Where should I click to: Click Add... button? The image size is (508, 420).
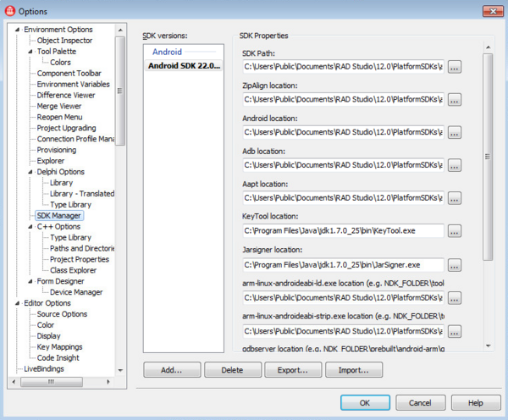pyautogui.click(x=172, y=370)
